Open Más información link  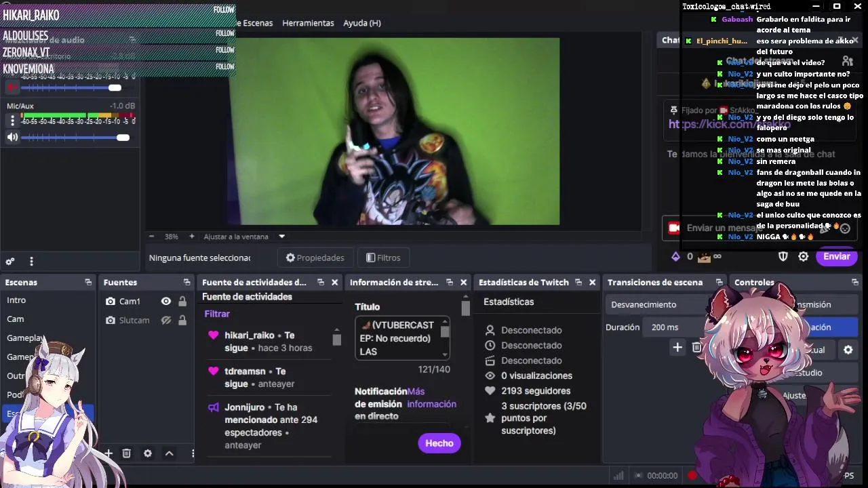point(431,398)
